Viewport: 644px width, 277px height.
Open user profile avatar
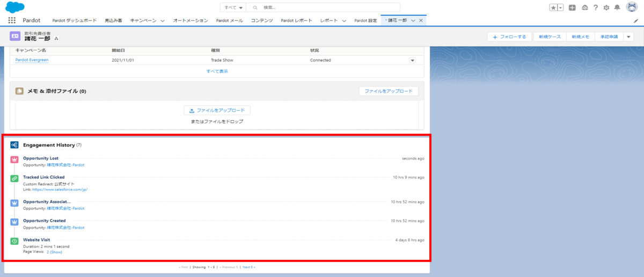tap(632, 8)
